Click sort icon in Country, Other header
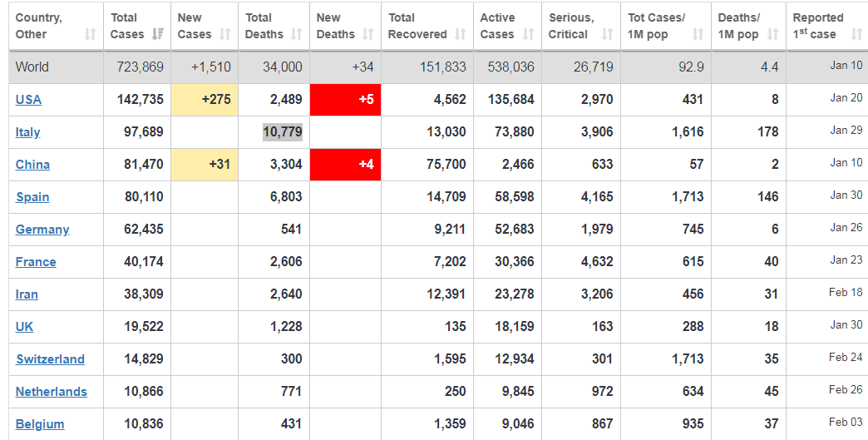 click(x=90, y=34)
